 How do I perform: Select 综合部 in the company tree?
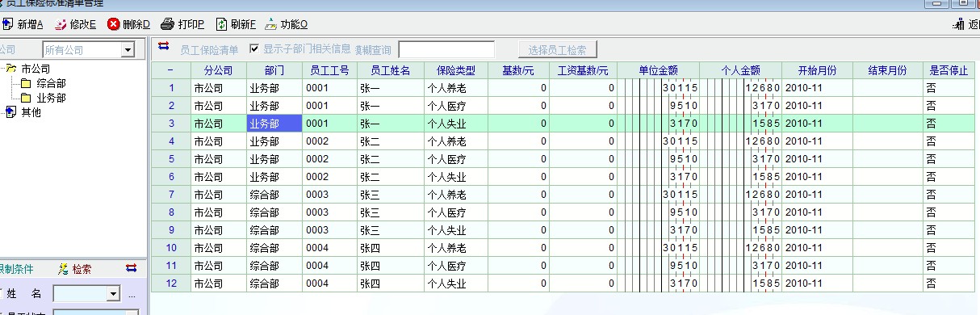pos(51,83)
